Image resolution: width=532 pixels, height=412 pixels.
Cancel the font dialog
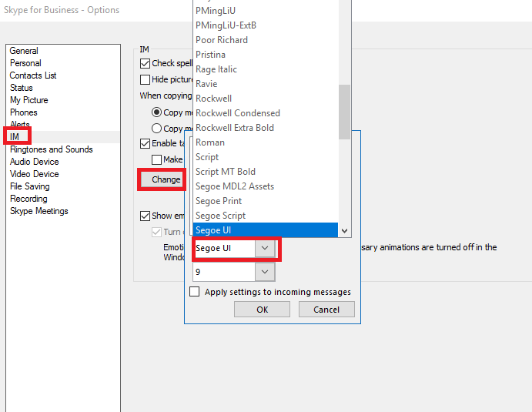pos(326,310)
